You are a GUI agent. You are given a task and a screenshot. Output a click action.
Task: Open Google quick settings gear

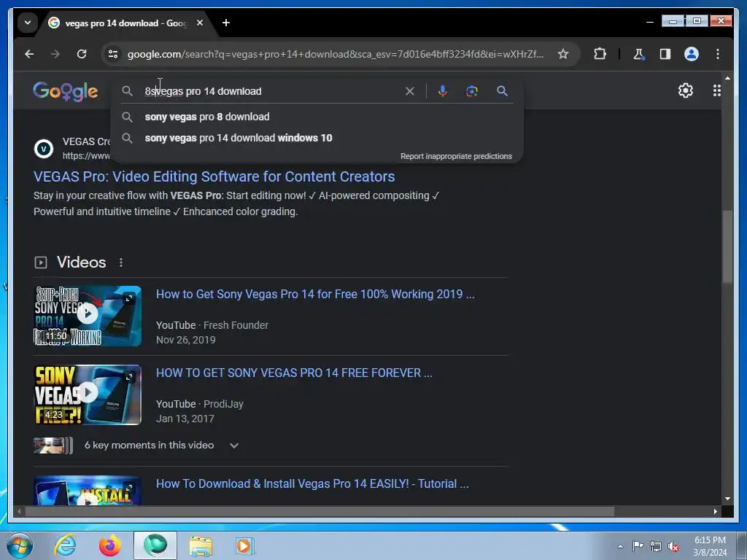coord(686,90)
